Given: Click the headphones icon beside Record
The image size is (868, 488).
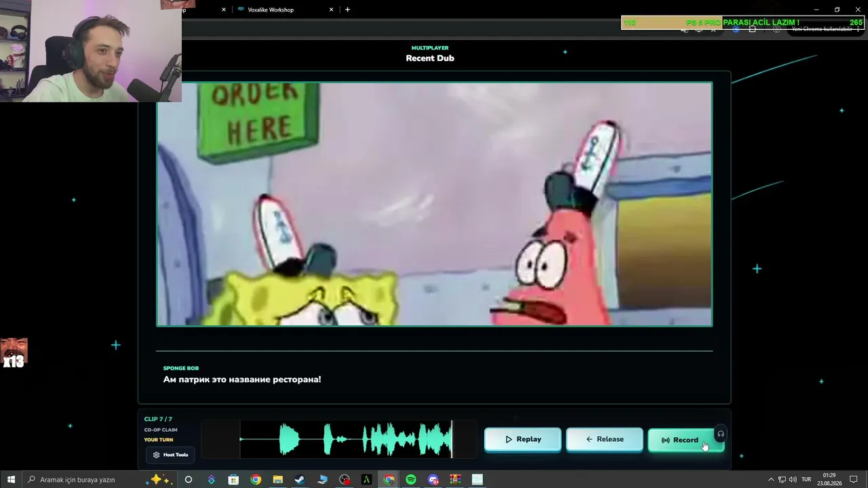Looking at the screenshot, I should coord(721,434).
